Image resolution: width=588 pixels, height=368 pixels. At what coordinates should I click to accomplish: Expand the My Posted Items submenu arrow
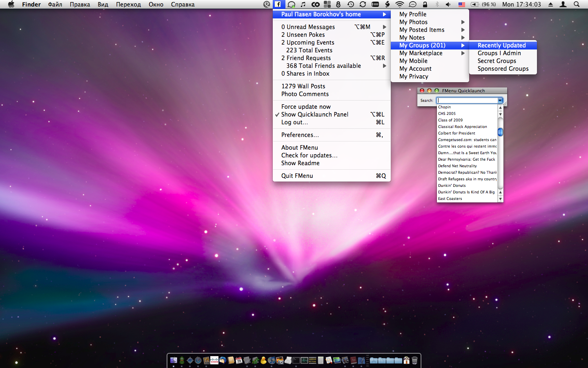463,30
